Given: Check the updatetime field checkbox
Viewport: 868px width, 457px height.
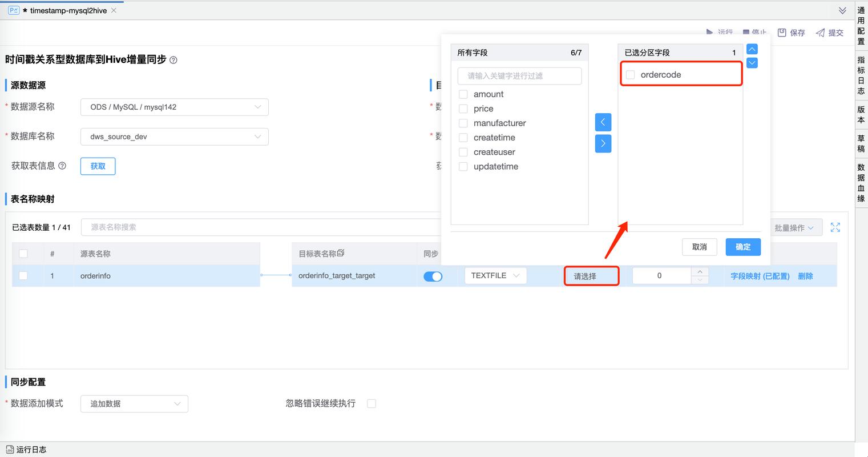Looking at the screenshot, I should 463,166.
